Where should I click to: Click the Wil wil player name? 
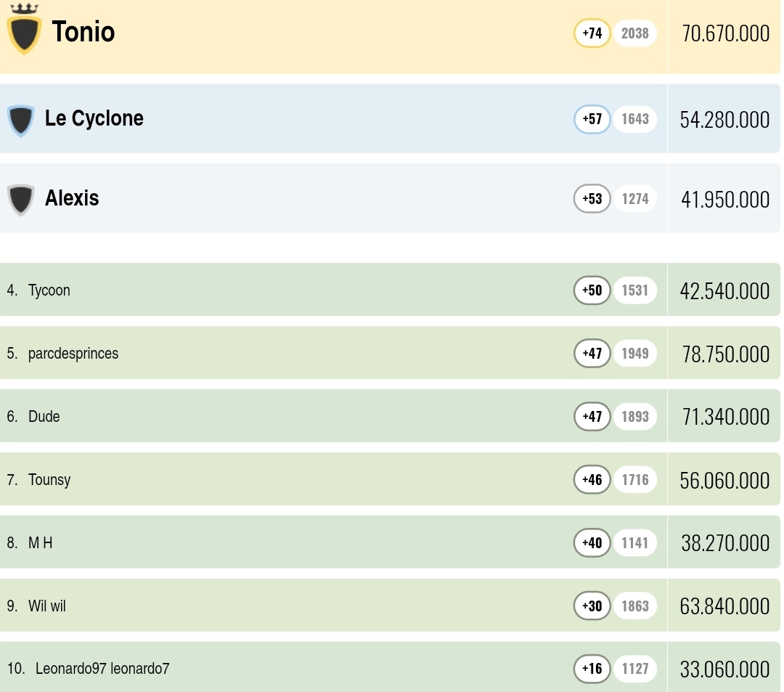pyautogui.click(x=47, y=606)
